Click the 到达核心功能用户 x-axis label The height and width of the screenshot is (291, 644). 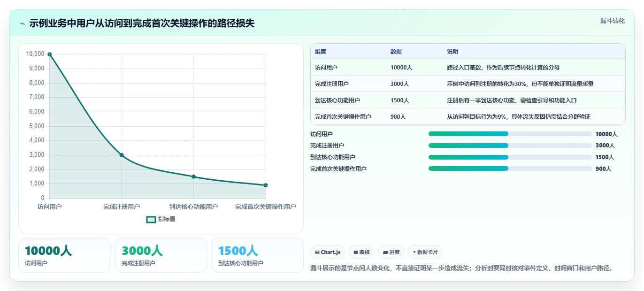[x=193, y=207]
